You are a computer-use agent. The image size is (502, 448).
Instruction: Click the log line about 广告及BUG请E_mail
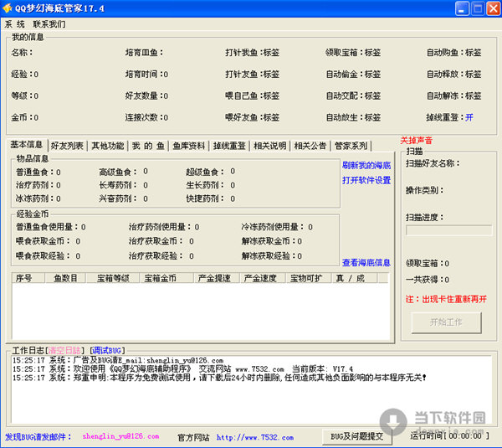pos(118,360)
